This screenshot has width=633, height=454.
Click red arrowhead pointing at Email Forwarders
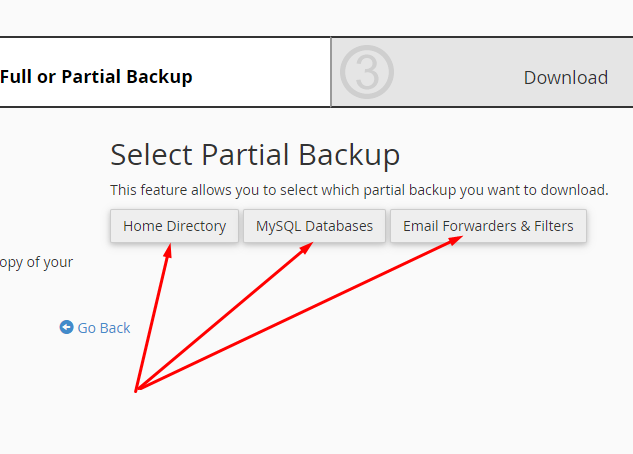pos(455,241)
